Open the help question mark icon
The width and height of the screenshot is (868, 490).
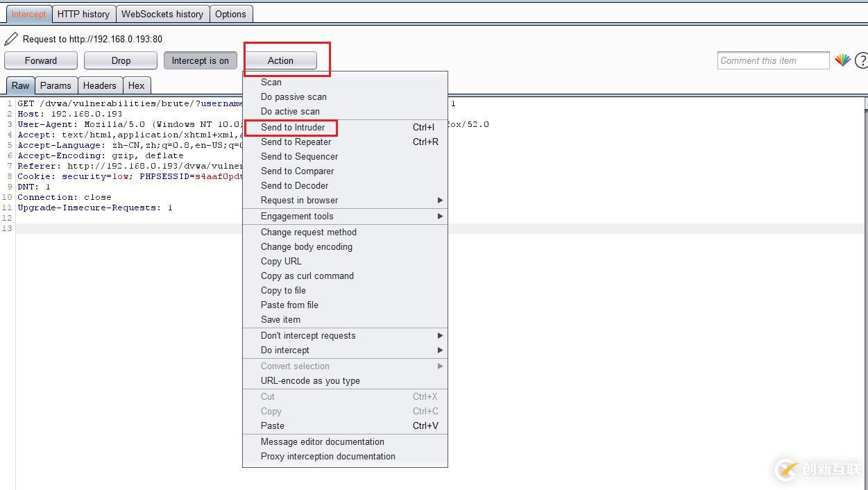tap(861, 60)
